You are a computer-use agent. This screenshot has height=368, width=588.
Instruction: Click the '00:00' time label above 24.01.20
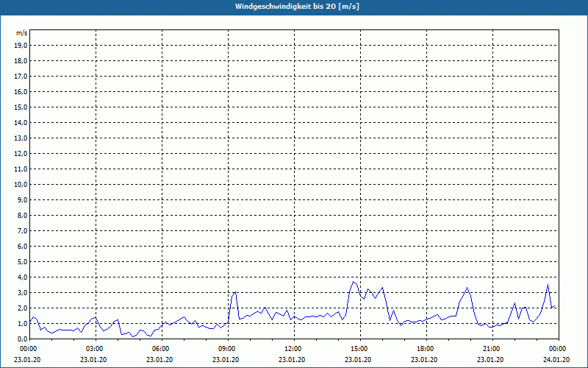coord(556,349)
